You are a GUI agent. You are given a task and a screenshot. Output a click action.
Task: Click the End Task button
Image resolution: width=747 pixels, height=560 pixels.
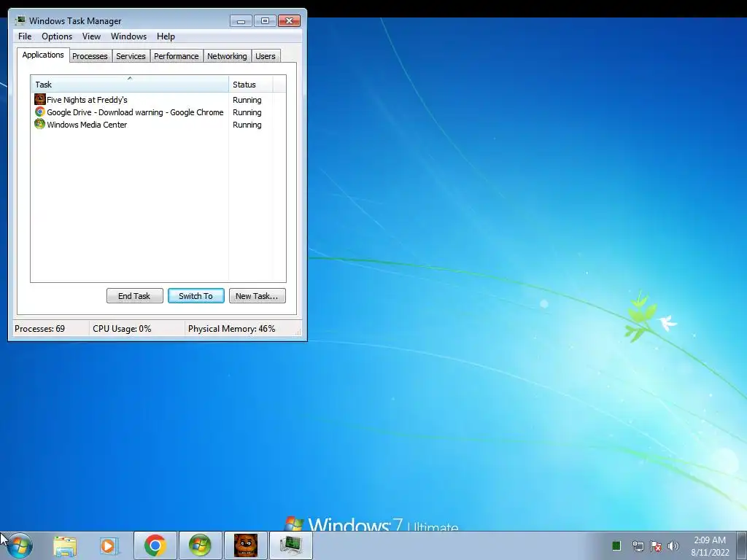point(135,296)
